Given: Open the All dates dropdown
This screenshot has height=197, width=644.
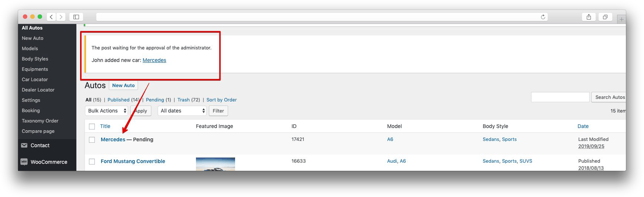Looking at the screenshot, I should (x=182, y=111).
